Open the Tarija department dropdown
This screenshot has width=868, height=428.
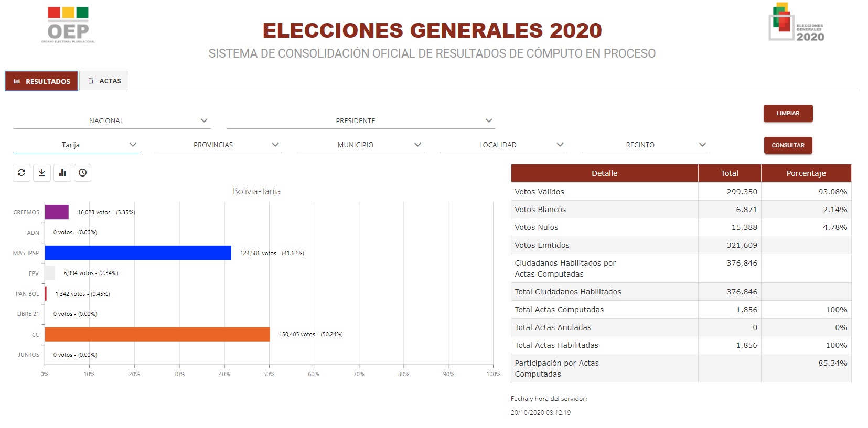[x=76, y=145]
